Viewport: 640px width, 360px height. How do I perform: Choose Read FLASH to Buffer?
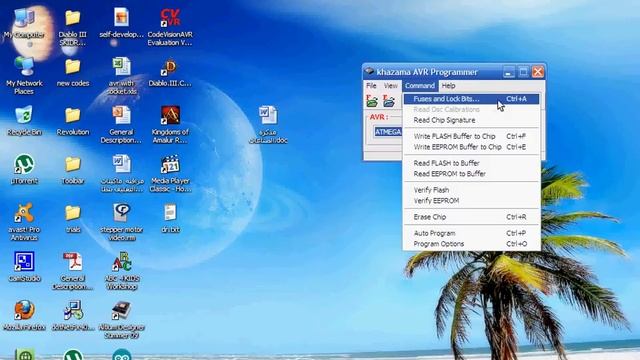click(471, 163)
